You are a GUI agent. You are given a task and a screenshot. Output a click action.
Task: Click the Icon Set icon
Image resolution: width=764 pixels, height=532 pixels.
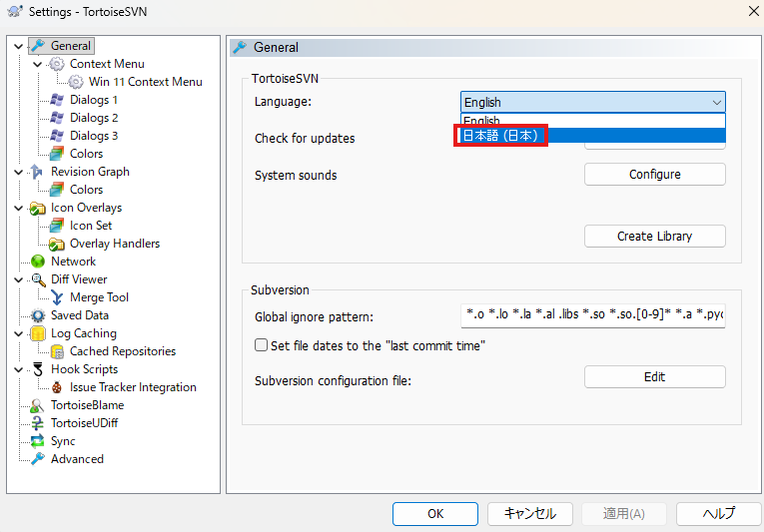(x=57, y=226)
